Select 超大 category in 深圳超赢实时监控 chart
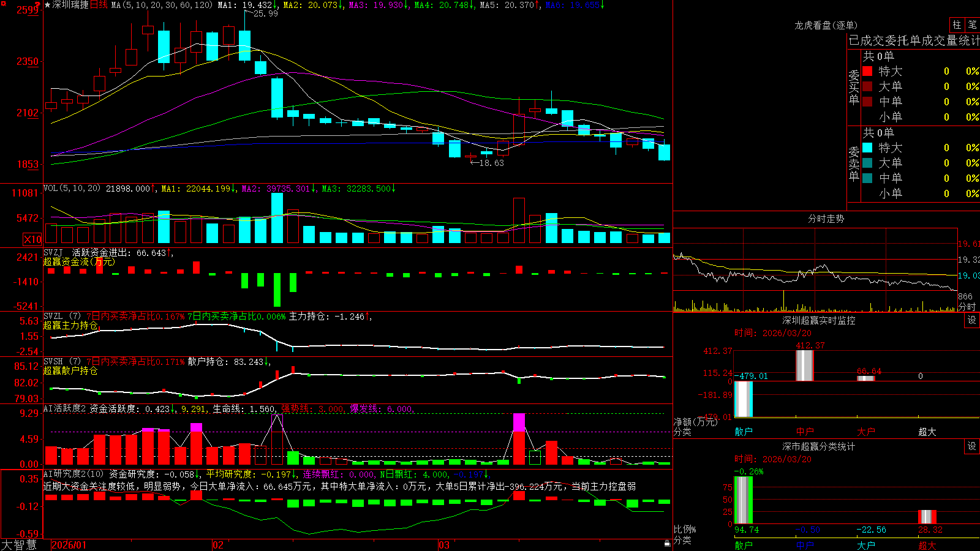Screen dimensions: 980x551 (927, 432)
